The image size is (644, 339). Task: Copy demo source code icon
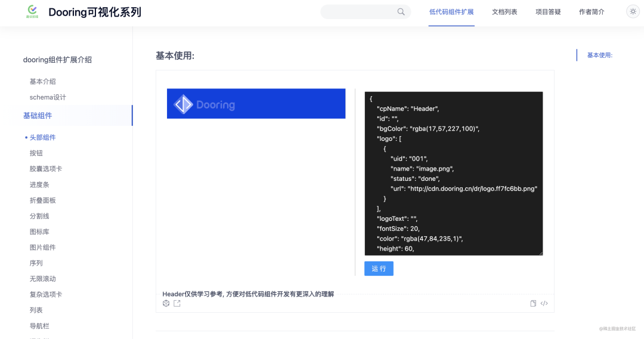point(533,303)
